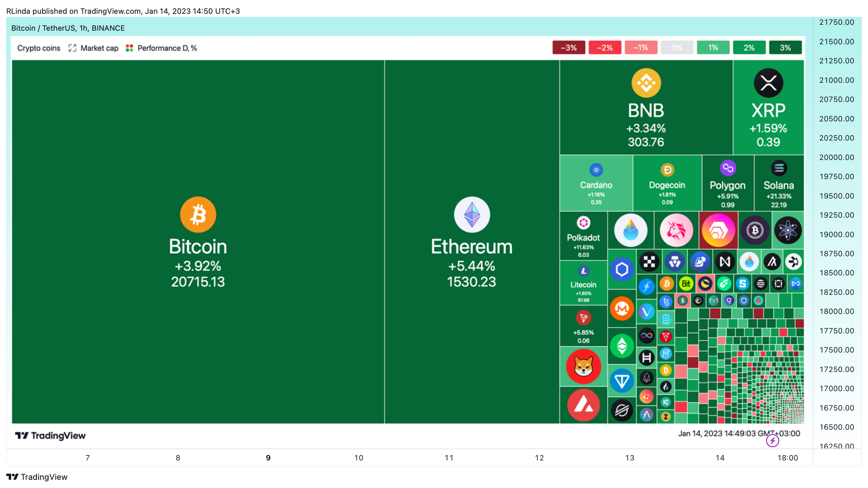This screenshot has width=868, height=488.
Task: Click the yellow Zcash icon
Action: (665, 417)
